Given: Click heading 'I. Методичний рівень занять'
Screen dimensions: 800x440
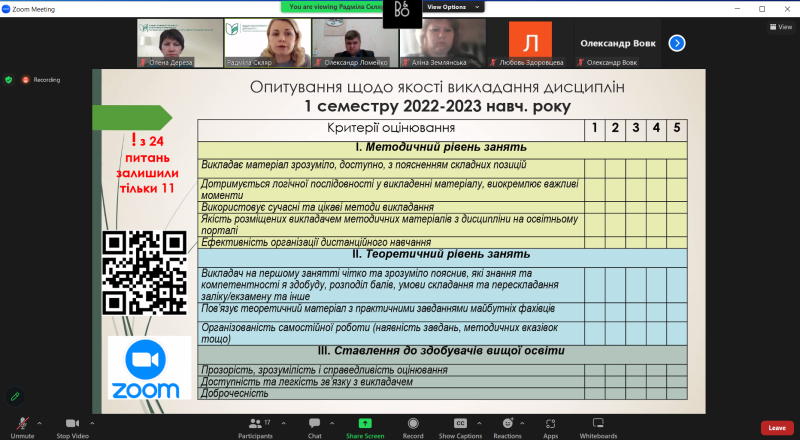Looking at the screenshot, I should point(441,148).
